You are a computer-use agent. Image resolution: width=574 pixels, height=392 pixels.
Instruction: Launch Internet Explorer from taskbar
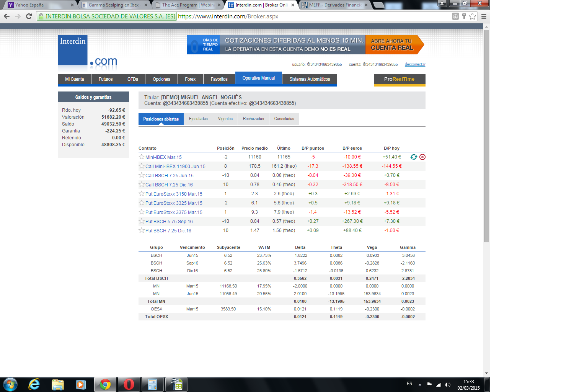pos(34,384)
